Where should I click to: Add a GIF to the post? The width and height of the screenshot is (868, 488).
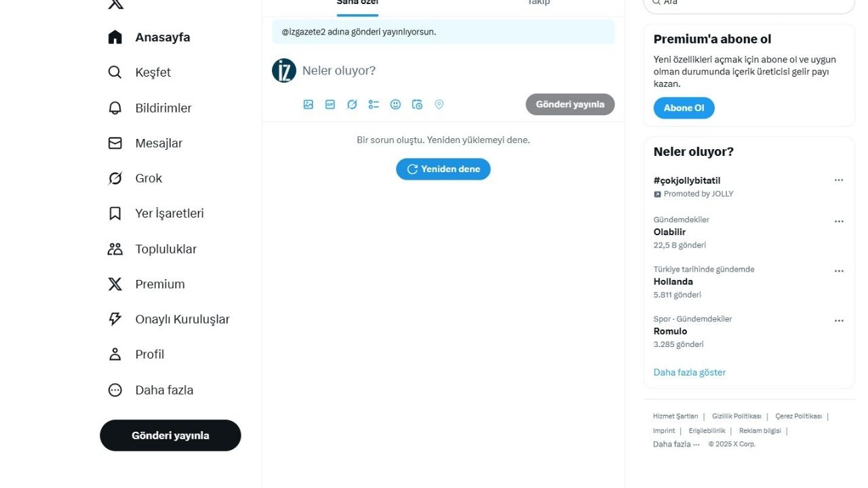[330, 104]
